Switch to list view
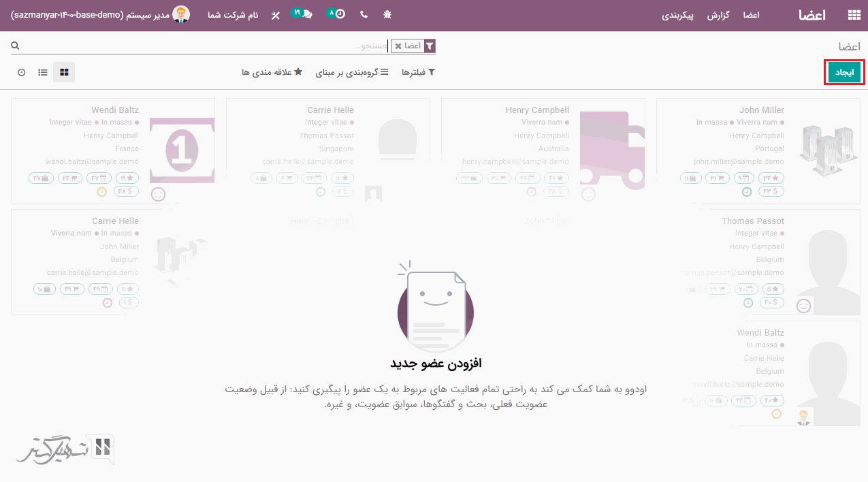868x482 pixels. (43, 72)
